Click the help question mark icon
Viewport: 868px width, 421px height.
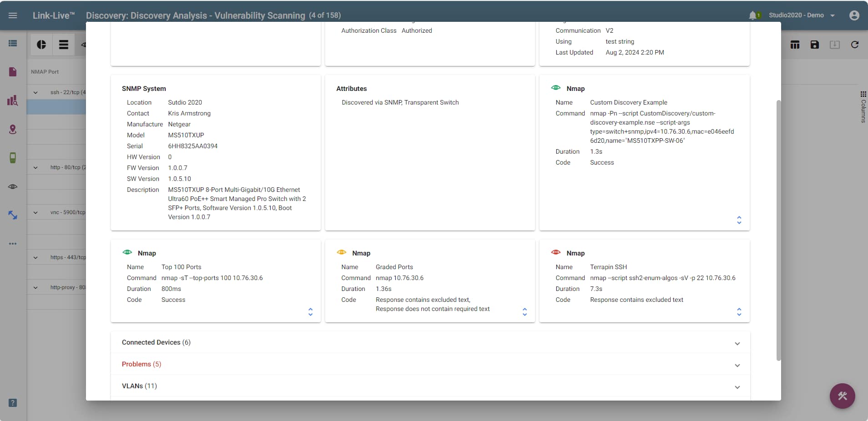tap(13, 403)
